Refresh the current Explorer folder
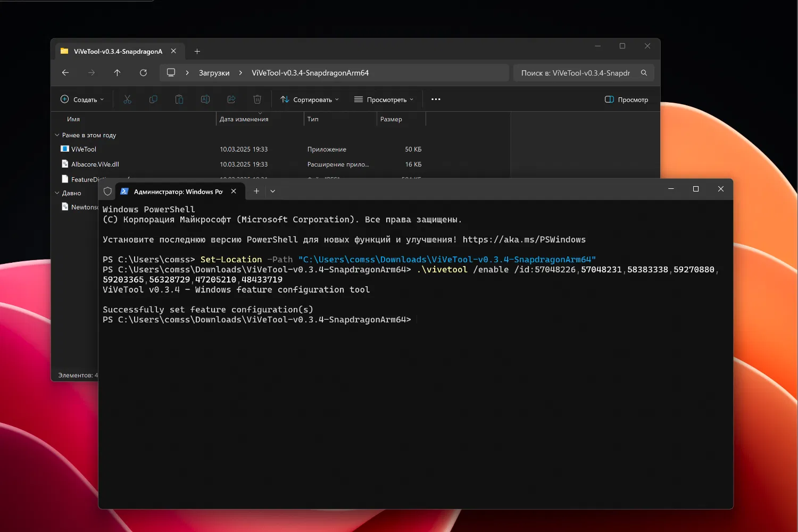798x532 pixels. [x=143, y=73]
